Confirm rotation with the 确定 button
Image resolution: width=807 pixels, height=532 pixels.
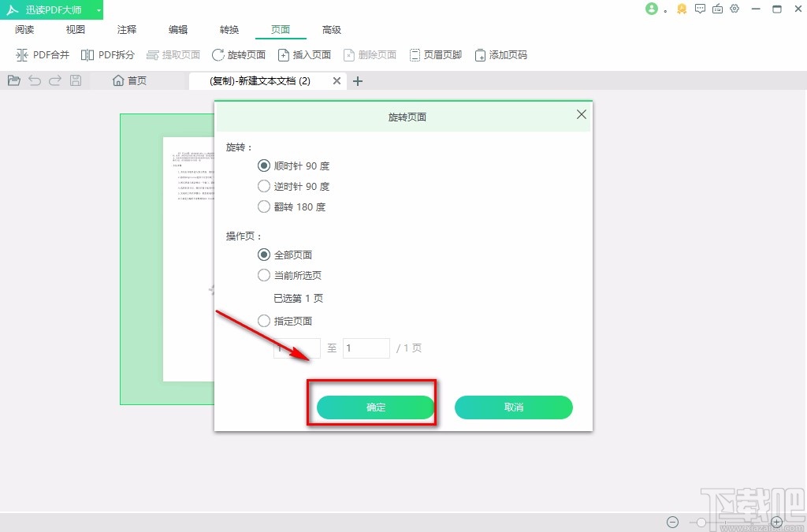point(374,407)
